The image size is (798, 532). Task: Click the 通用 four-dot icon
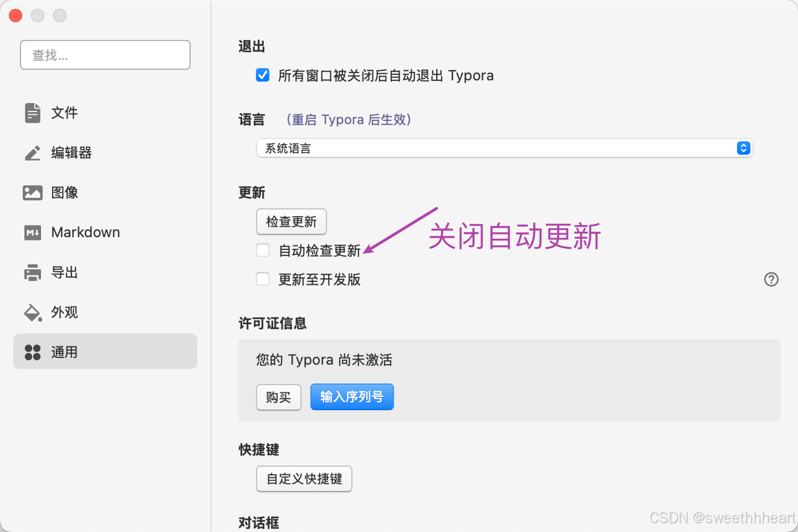(33, 352)
